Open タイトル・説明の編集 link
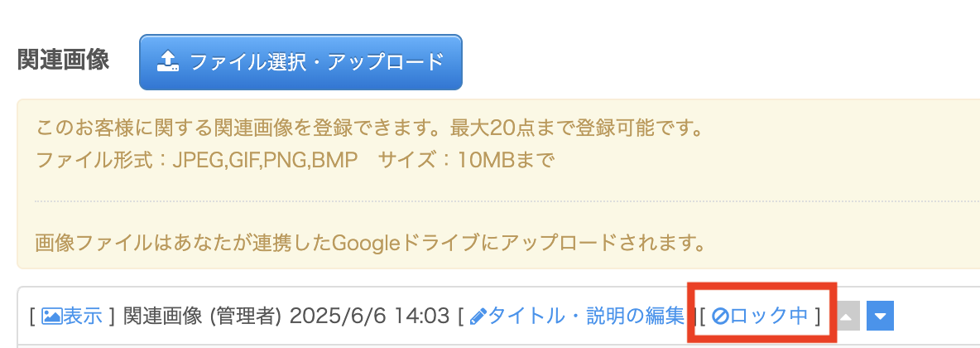 pyautogui.click(x=586, y=316)
